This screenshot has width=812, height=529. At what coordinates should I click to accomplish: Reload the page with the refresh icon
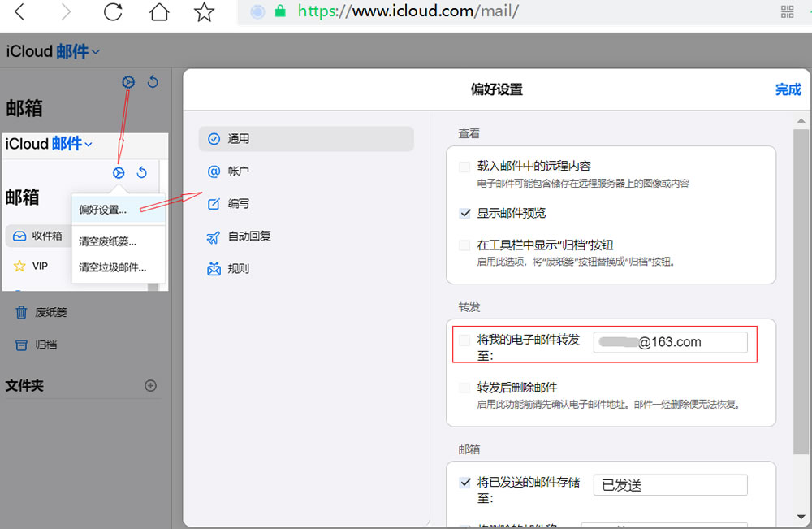tap(112, 11)
